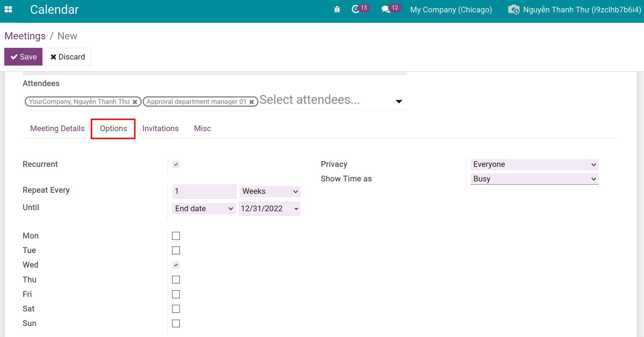The height and width of the screenshot is (337, 644).
Task: Open the apps grid menu icon
Action: click(x=8, y=10)
